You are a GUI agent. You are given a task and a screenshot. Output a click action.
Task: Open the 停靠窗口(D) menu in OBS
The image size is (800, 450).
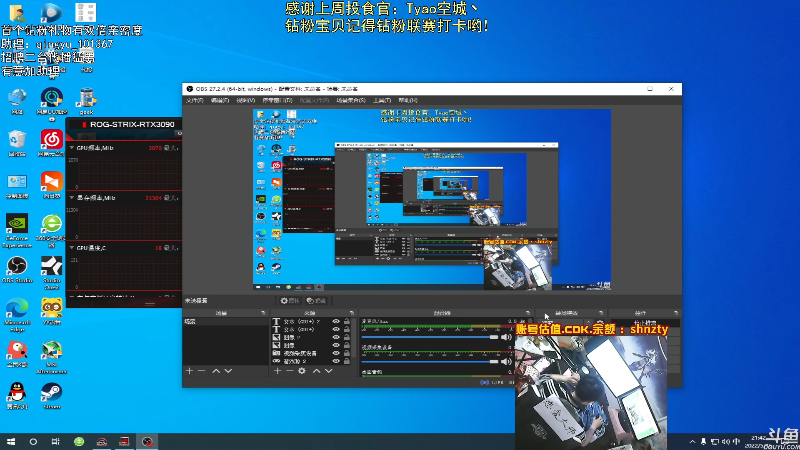click(x=277, y=101)
